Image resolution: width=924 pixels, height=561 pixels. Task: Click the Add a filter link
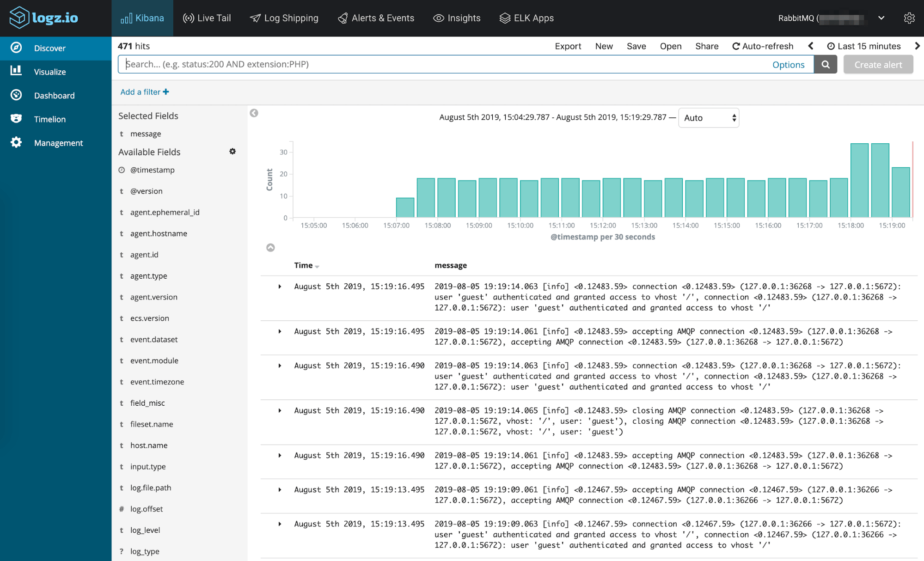pyautogui.click(x=143, y=91)
